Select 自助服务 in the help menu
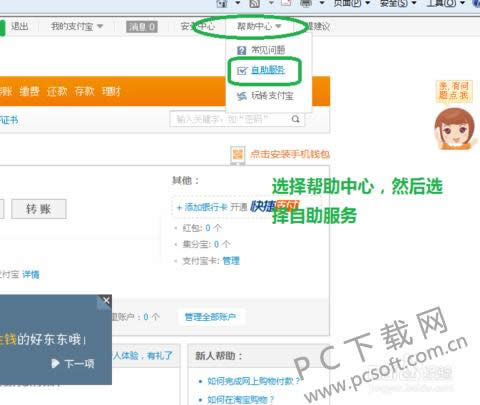The width and height of the screenshot is (480, 405). [x=268, y=70]
